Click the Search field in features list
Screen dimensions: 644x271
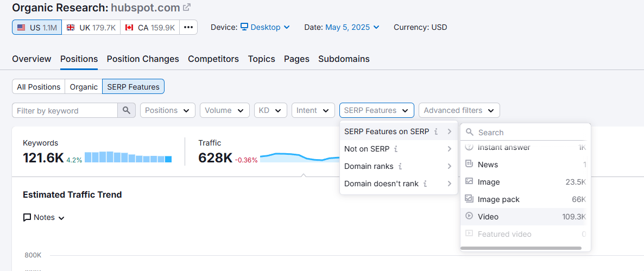[x=525, y=132]
